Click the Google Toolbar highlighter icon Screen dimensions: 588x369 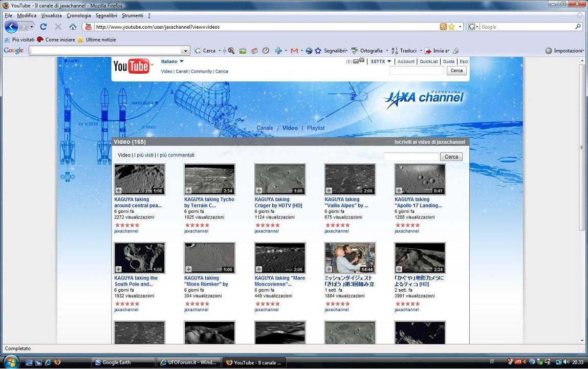tap(455, 51)
